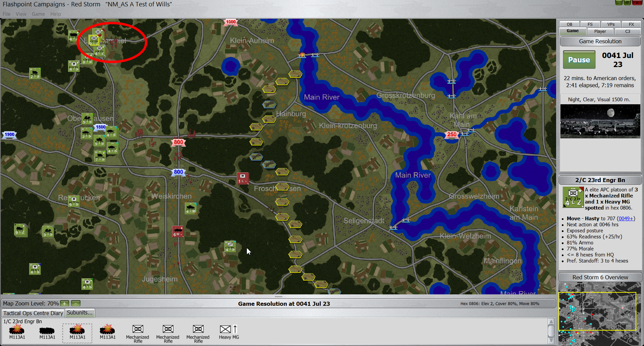This screenshot has width=644, height=346.
Task: Click the explosion marker at Klein-Auheim bridge
Action: (302, 55)
